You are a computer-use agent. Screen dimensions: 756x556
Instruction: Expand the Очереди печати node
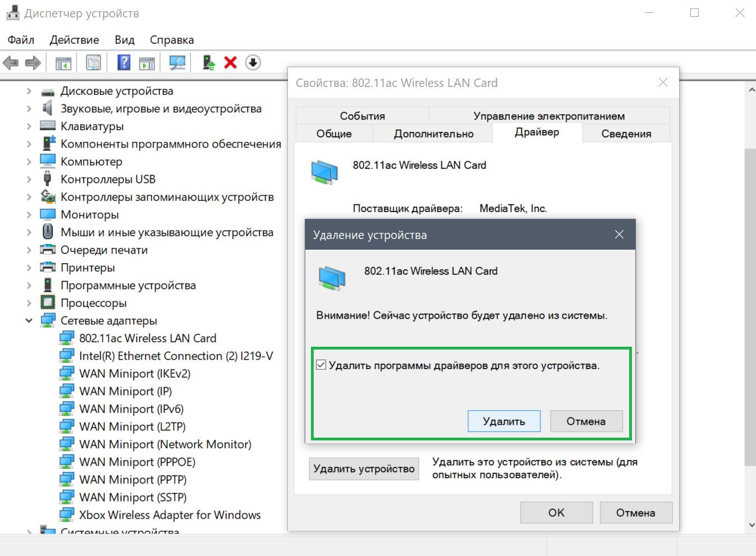pos(29,250)
